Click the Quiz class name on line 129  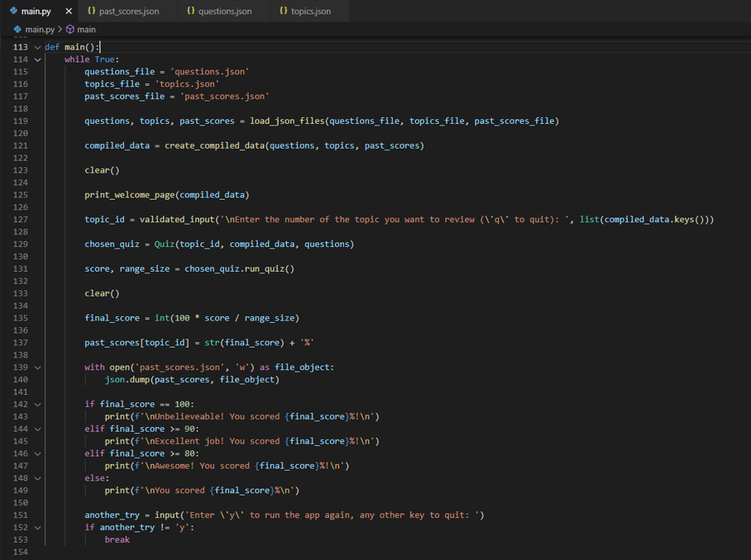(164, 244)
